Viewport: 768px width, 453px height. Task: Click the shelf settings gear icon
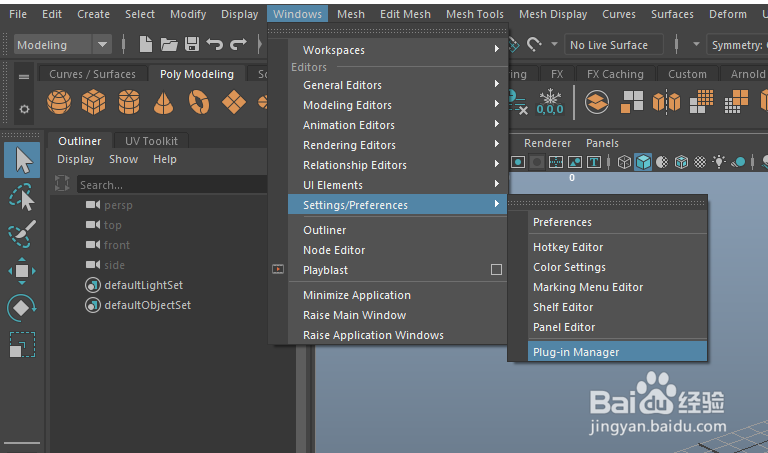pyautogui.click(x=24, y=109)
